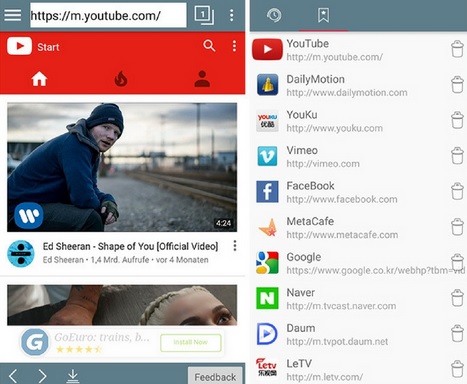
Task: Delete the DailyMotion bookmark
Action: [x=457, y=84]
